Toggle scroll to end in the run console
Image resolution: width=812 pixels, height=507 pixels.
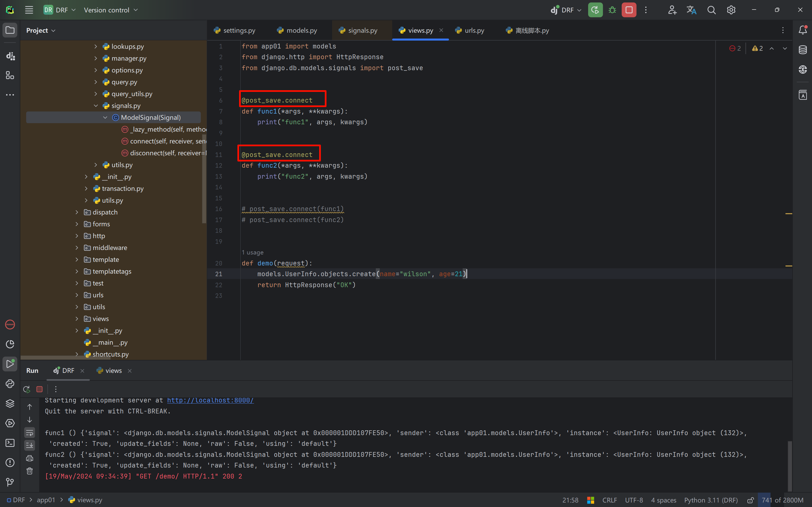coord(30,445)
